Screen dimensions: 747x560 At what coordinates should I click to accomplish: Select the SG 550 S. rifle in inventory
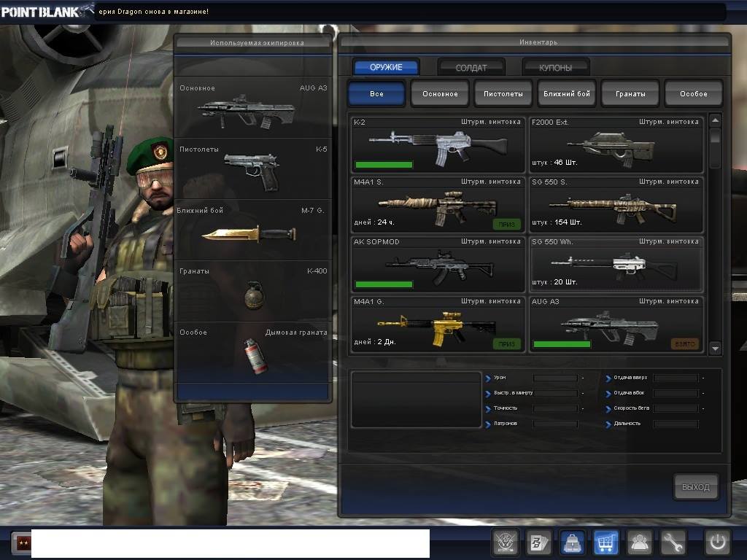[x=616, y=204]
